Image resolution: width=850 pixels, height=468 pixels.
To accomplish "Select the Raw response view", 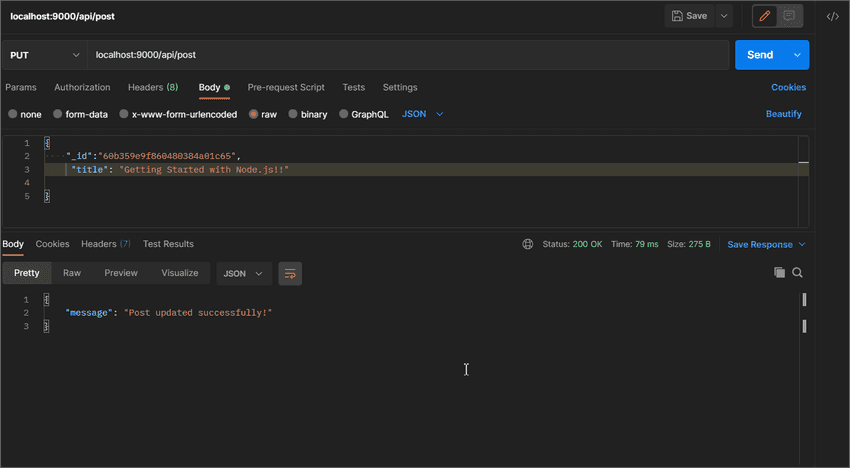I will [x=72, y=273].
